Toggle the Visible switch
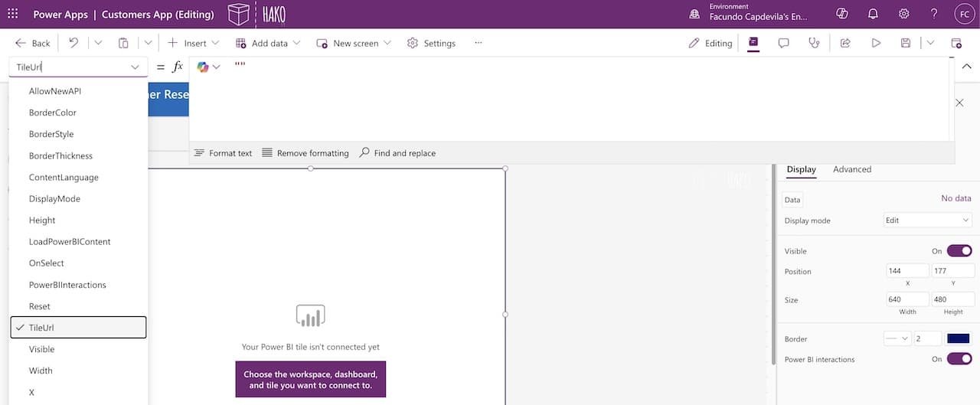This screenshot has height=405, width=980. click(x=959, y=250)
